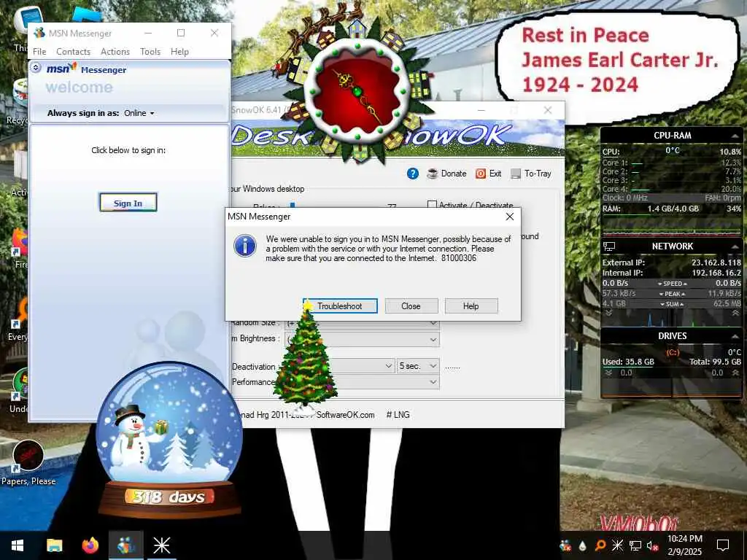Click the MSN Messenger system tray icon

[565, 545]
